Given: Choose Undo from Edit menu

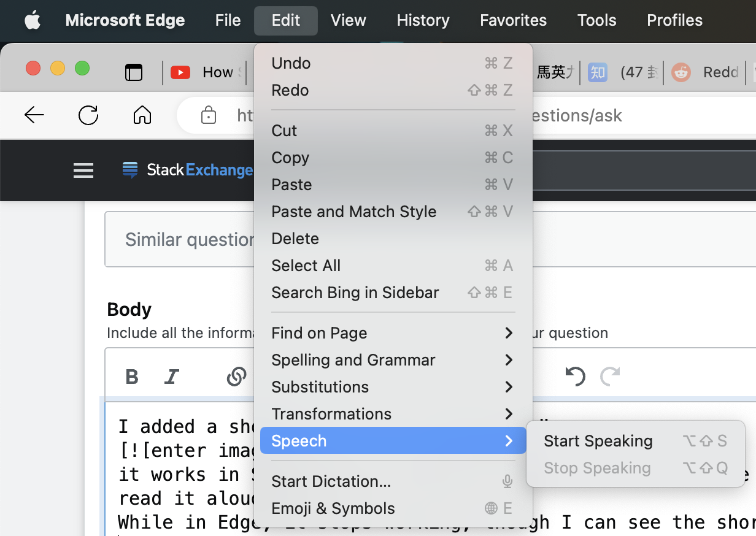Looking at the screenshot, I should [x=393, y=63].
